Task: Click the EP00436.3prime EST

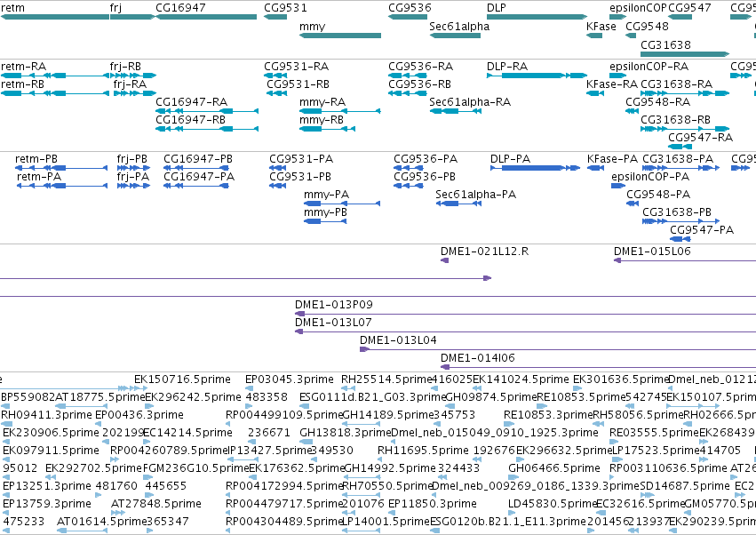Action: (x=99, y=424)
